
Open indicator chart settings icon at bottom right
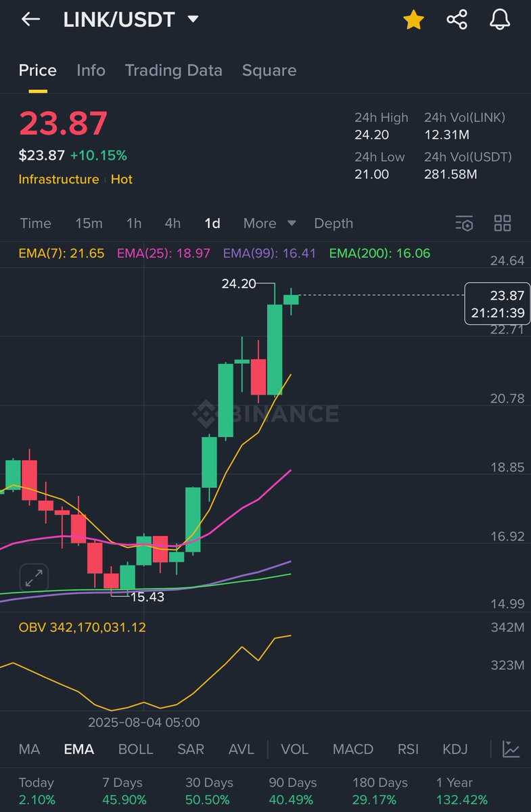[x=511, y=749]
